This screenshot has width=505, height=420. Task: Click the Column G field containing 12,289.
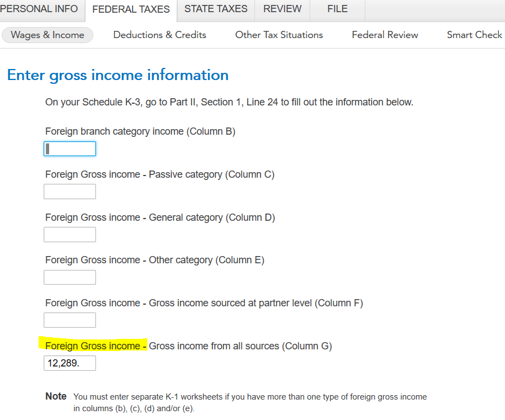click(70, 363)
